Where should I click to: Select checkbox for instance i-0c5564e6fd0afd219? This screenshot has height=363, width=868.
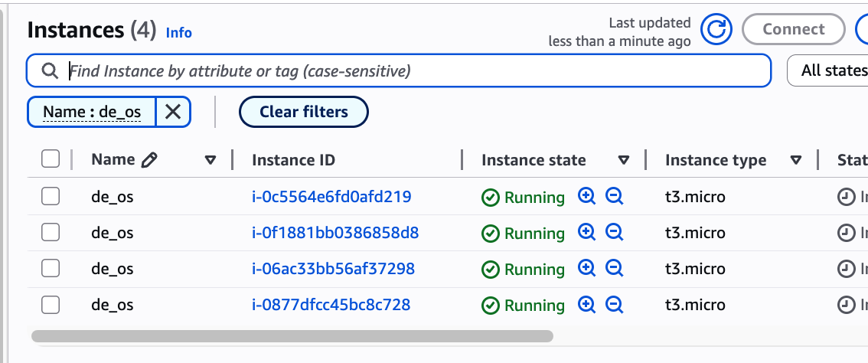51,197
